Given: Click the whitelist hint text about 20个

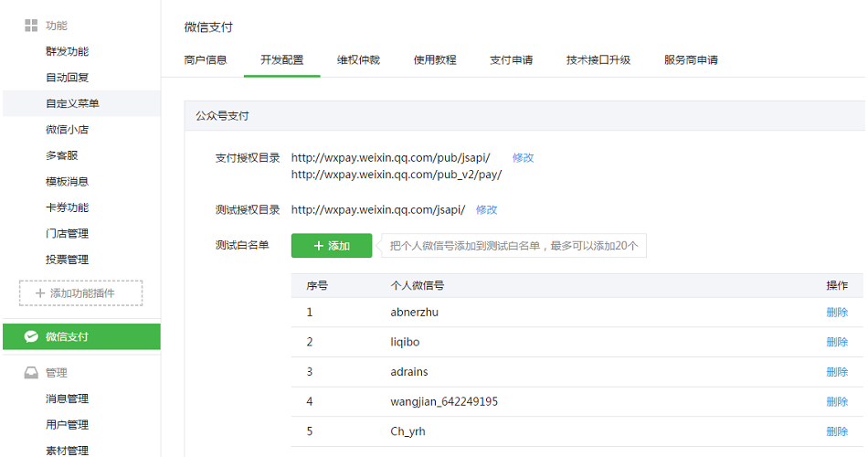Looking at the screenshot, I should coord(513,246).
